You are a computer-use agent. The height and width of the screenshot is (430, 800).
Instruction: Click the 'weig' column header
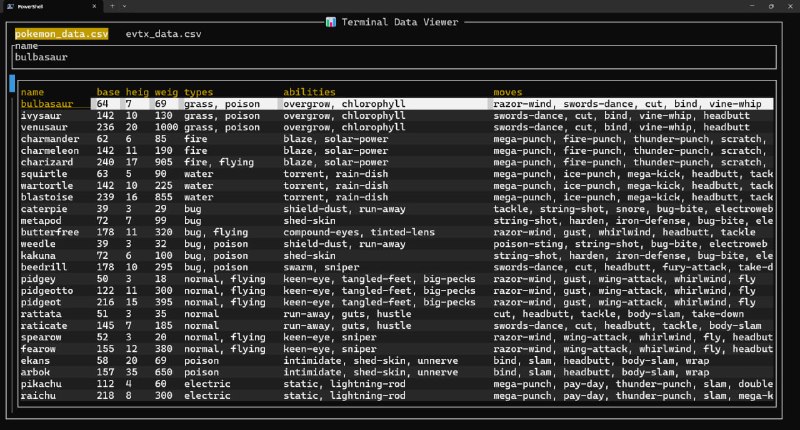pyautogui.click(x=166, y=92)
